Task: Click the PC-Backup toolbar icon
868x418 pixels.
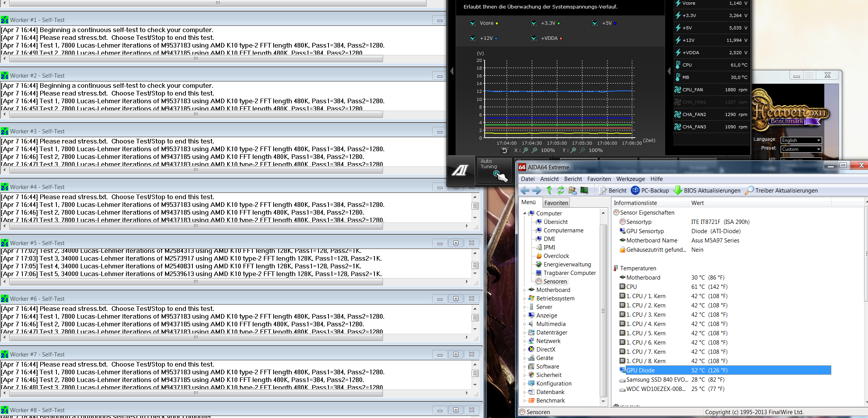Action: (635, 190)
